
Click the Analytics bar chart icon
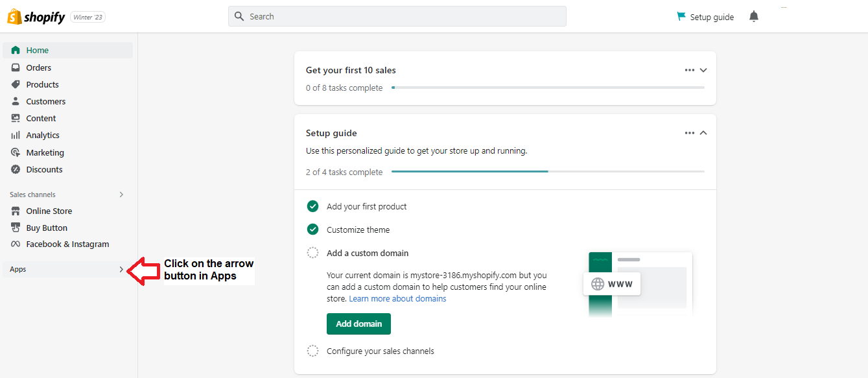[16, 135]
